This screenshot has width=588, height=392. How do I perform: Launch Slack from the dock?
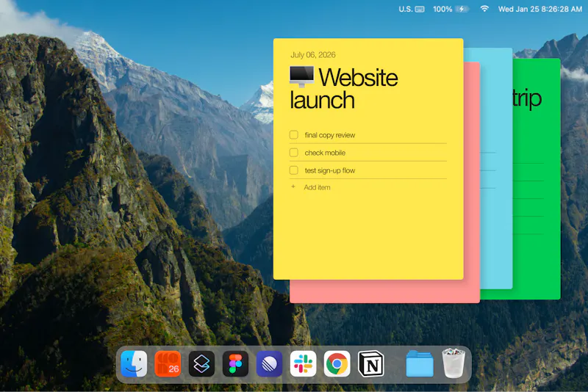pyautogui.click(x=303, y=363)
